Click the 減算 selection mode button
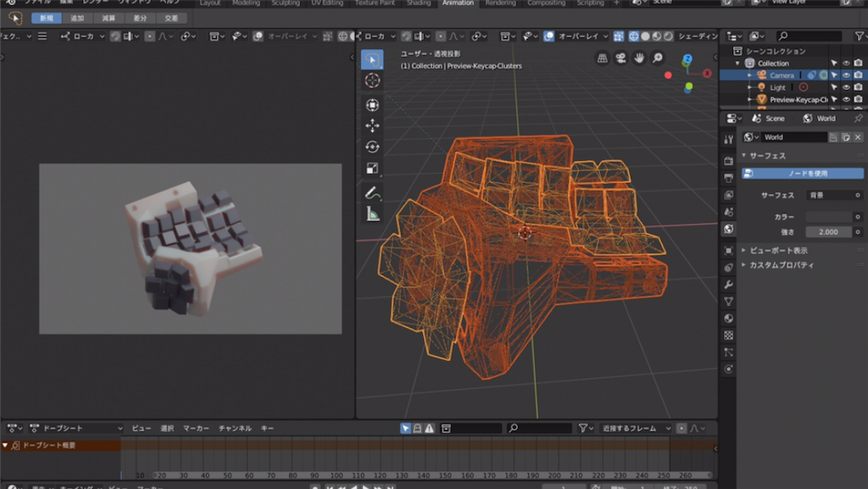The image size is (868, 489). 108,19
